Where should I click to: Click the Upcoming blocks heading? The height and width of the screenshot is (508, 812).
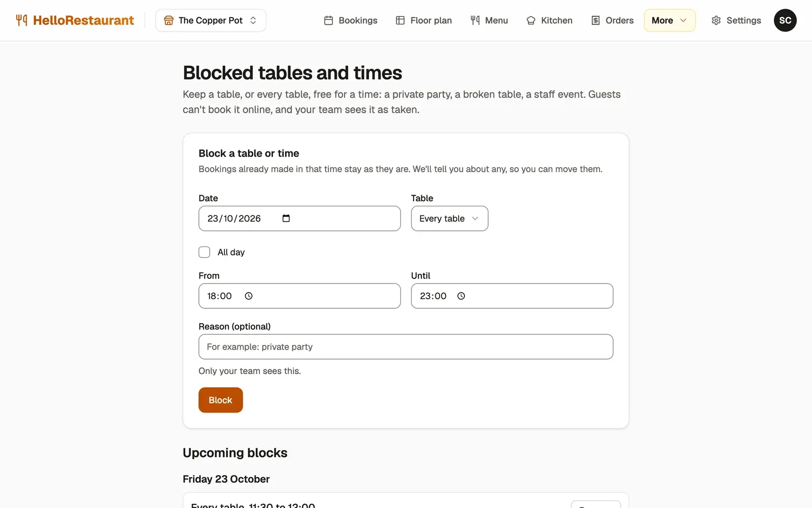(235, 453)
